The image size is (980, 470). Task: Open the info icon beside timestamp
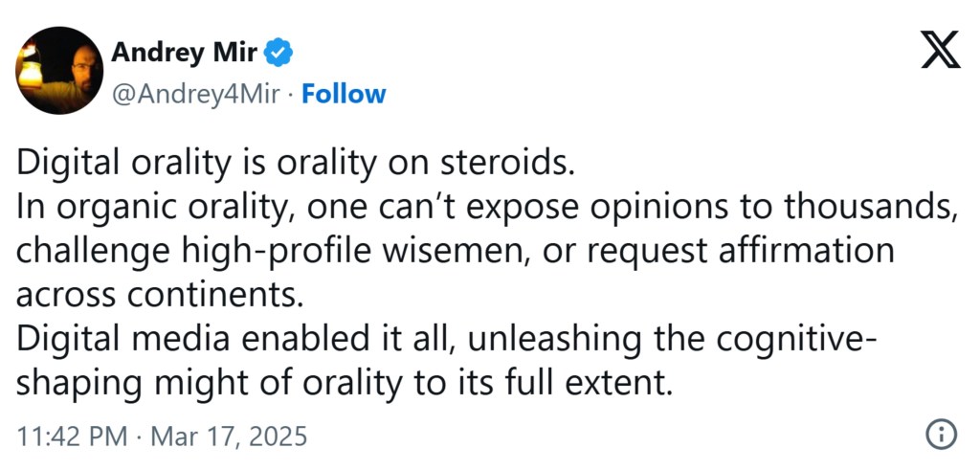coord(941,434)
